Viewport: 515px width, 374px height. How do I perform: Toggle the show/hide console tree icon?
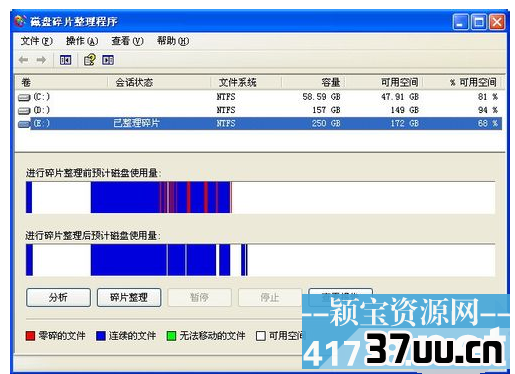pos(65,60)
